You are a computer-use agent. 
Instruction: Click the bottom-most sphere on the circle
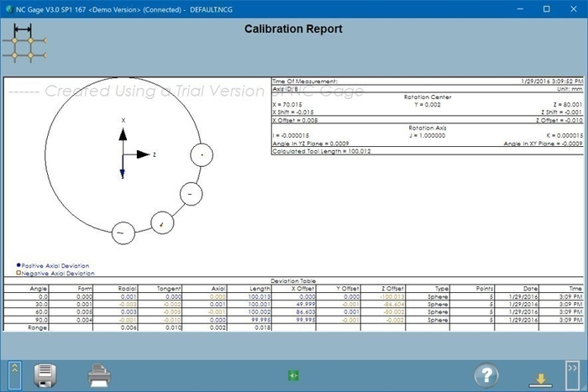[x=123, y=232]
